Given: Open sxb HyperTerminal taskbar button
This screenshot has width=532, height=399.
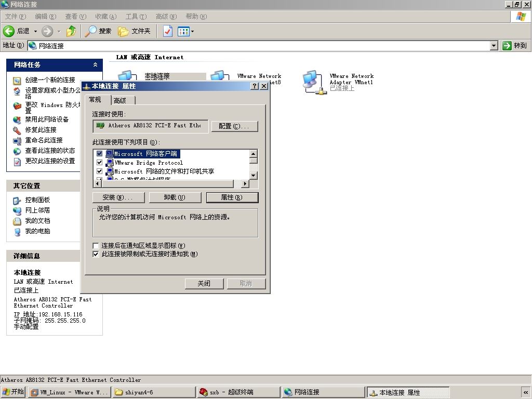Looking at the screenshot, I should click(x=238, y=393).
